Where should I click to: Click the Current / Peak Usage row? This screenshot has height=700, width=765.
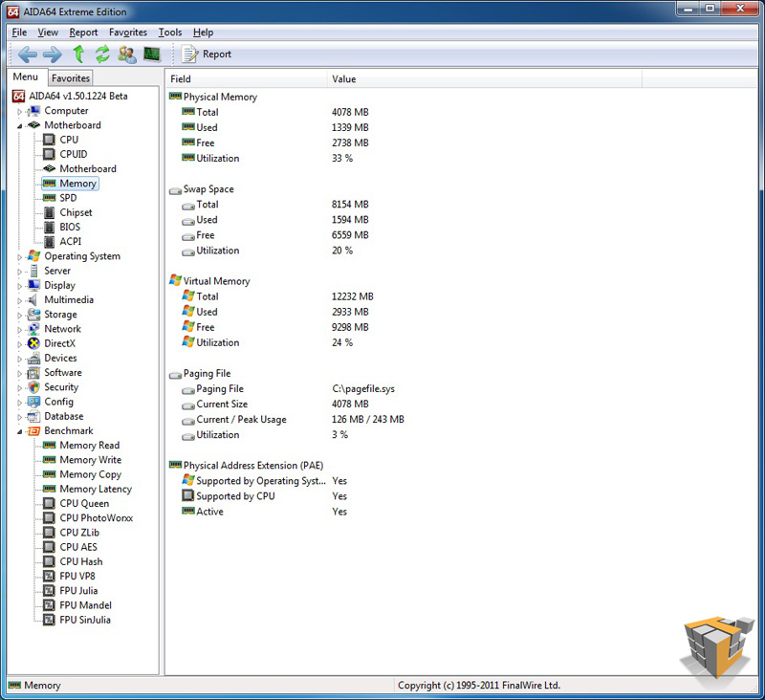tap(293, 420)
